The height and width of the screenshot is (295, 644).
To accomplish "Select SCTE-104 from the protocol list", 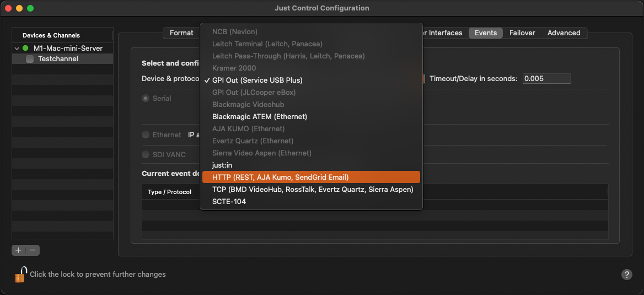I will [312, 202].
